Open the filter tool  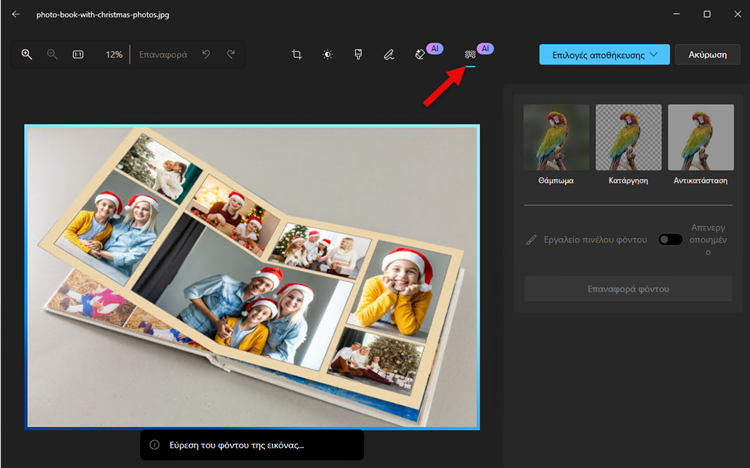pos(358,54)
